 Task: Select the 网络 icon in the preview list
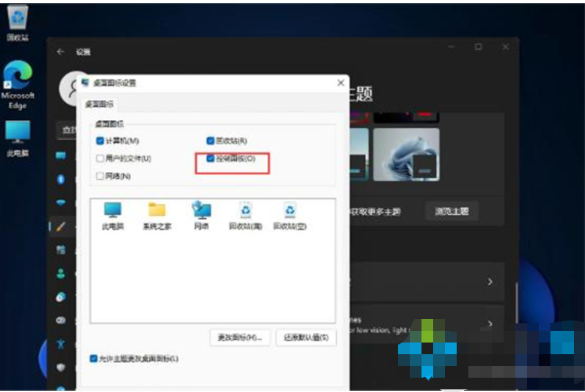[x=201, y=212]
